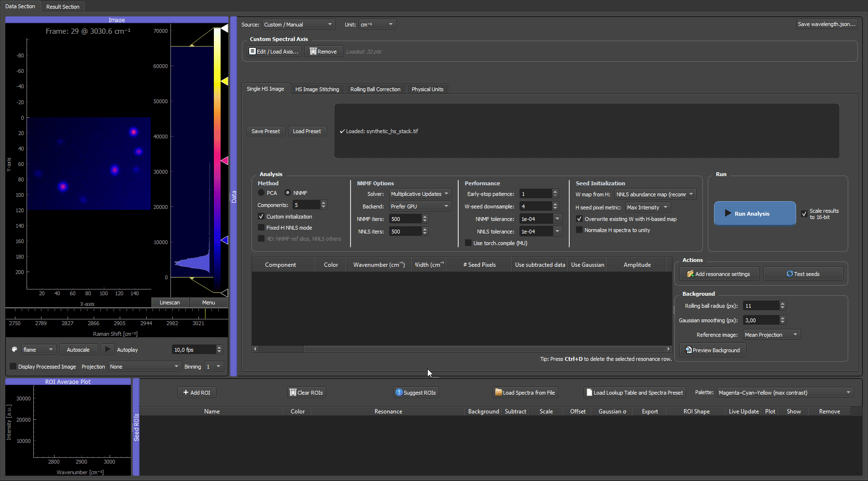Open Projection dropdown None

[x=144, y=367]
